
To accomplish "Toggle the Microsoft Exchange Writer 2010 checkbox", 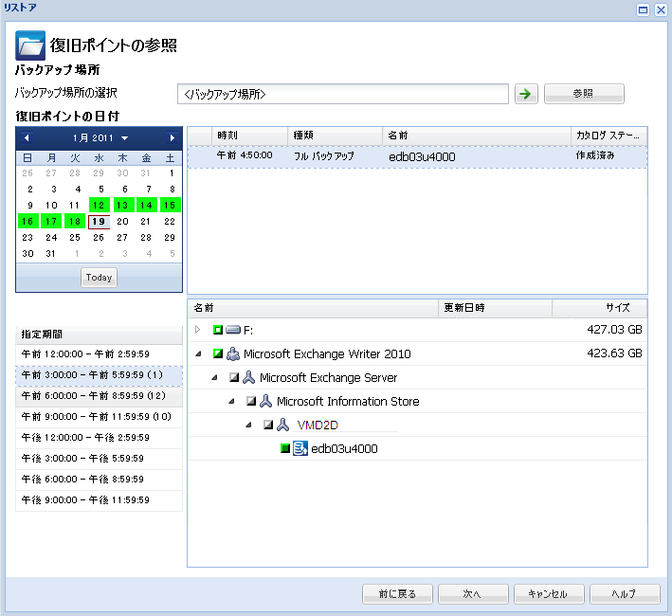I will click(x=217, y=353).
